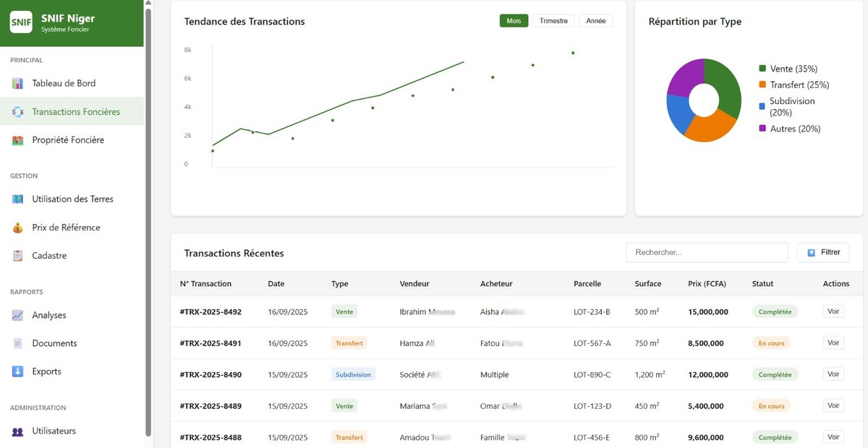The image size is (868, 448).
Task: Click the Propriété Foncière houses icon
Action: [17, 140]
